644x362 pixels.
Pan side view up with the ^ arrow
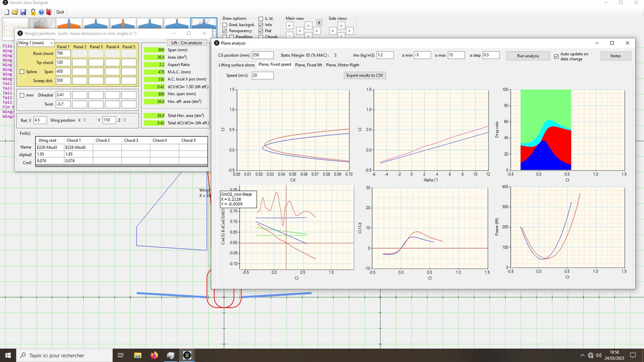click(x=341, y=25)
